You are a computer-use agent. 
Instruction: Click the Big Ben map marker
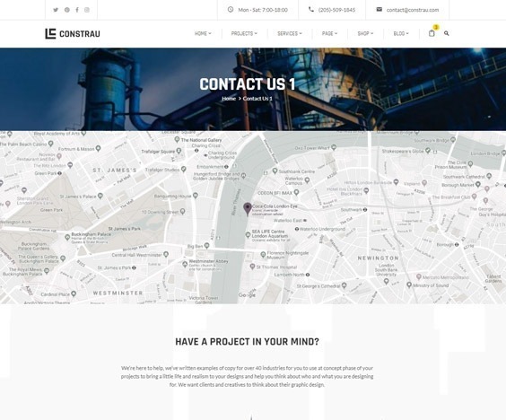[207, 246]
